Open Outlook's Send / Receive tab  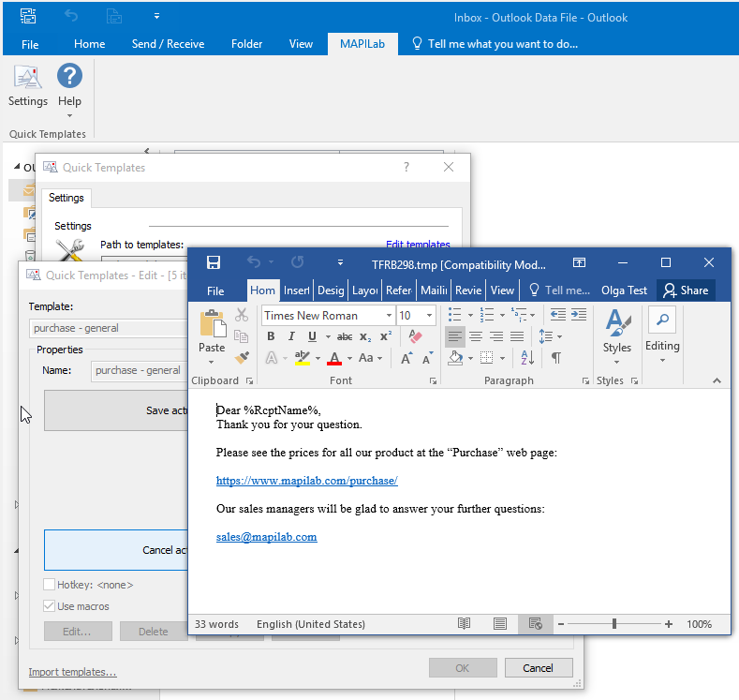pyautogui.click(x=169, y=44)
